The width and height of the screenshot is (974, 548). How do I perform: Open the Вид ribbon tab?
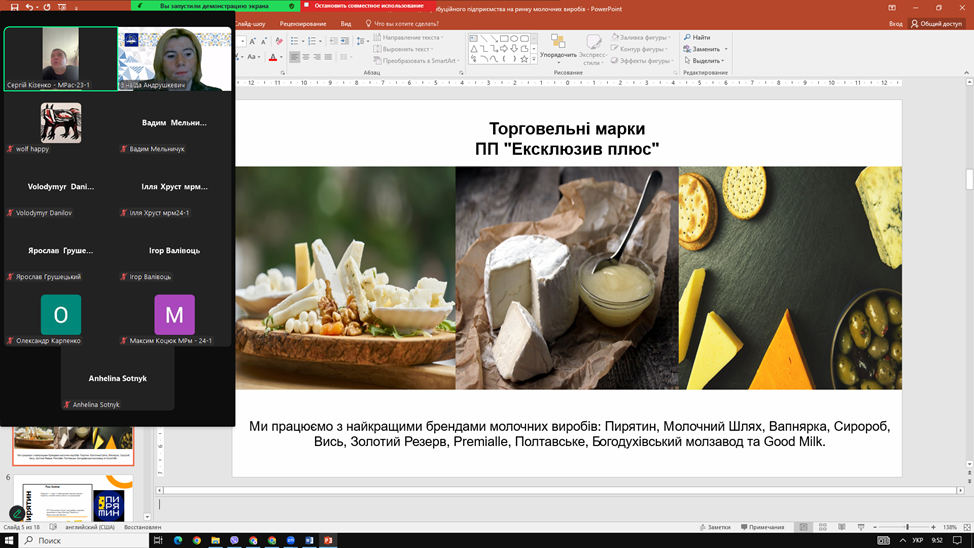[x=346, y=24]
